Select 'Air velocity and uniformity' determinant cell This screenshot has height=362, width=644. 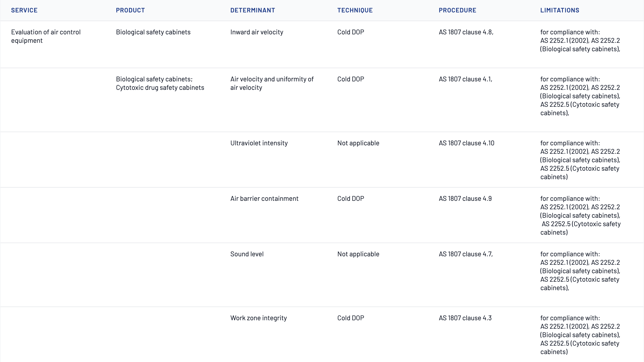point(272,83)
